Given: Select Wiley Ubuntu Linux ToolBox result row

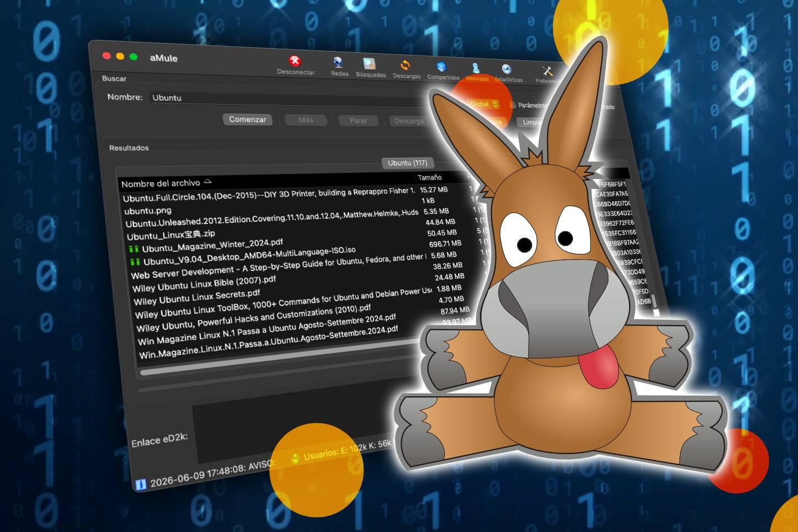Looking at the screenshot, I should click(284, 303).
